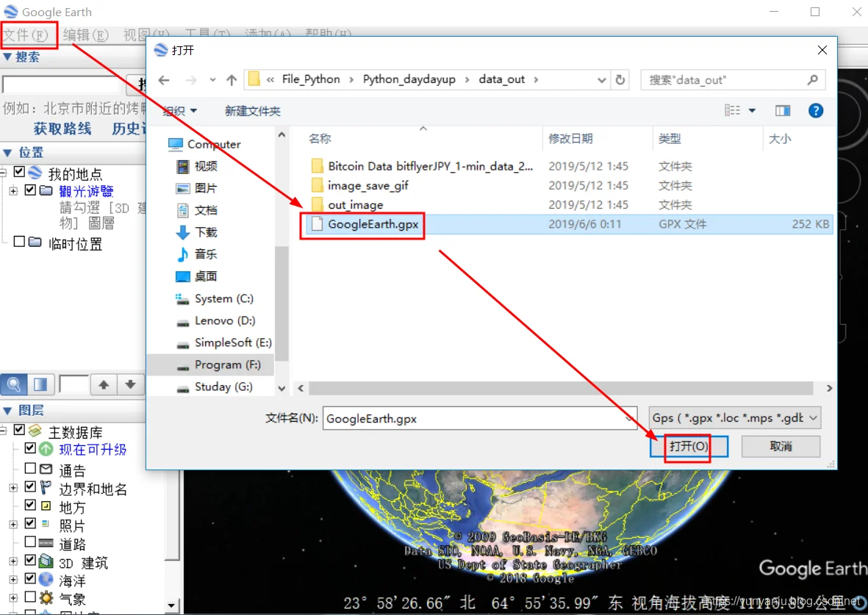Click the search magnifier button in places panel
868x615 pixels.
[x=14, y=384]
